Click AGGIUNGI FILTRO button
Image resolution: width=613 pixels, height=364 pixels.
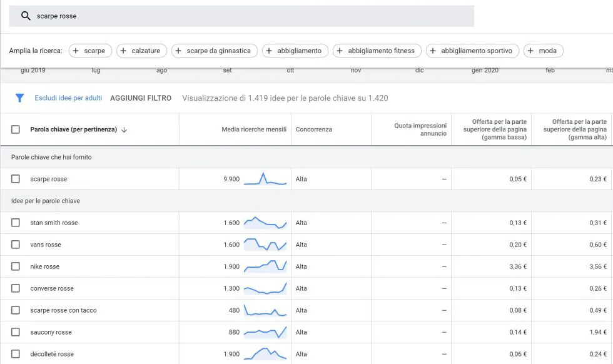141,98
